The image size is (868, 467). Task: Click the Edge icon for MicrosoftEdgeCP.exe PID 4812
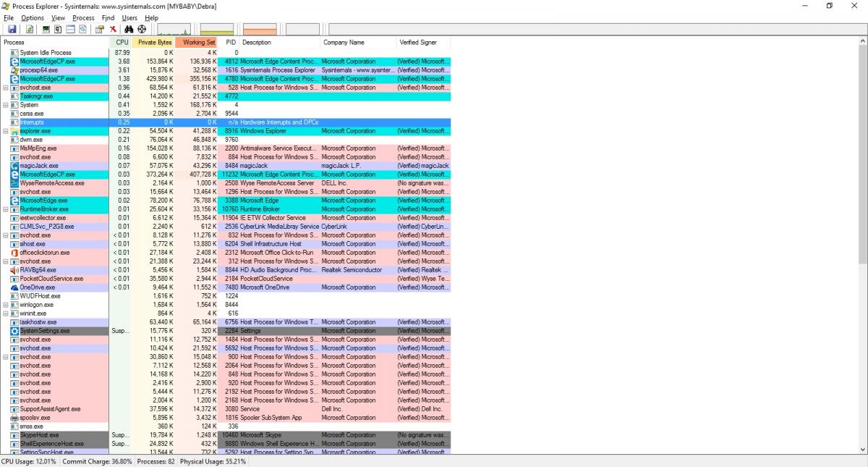pos(14,62)
